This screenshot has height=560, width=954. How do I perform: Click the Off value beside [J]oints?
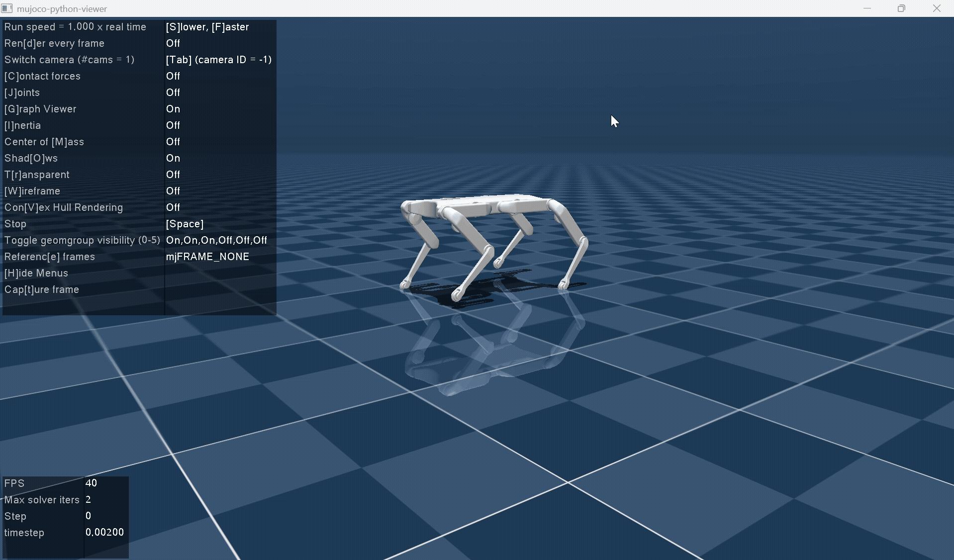[173, 93]
